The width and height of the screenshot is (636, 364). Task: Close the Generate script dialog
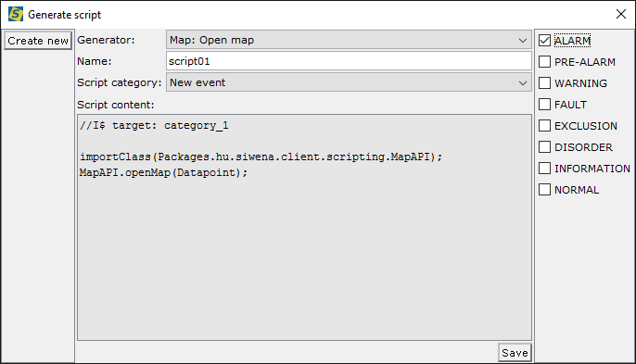tap(620, 14)
